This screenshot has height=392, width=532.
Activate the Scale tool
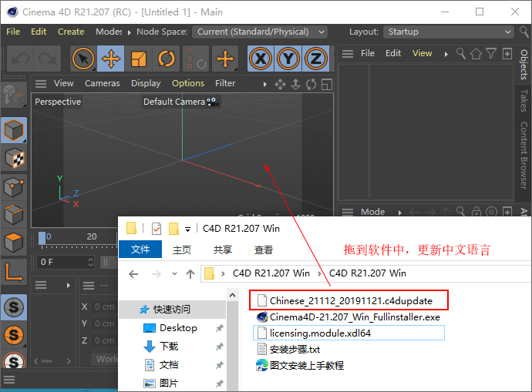click(x=139, y=59)
